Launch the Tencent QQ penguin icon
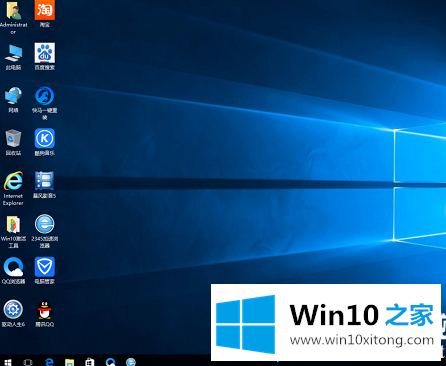The image size is (446, 366). (45, 310)
